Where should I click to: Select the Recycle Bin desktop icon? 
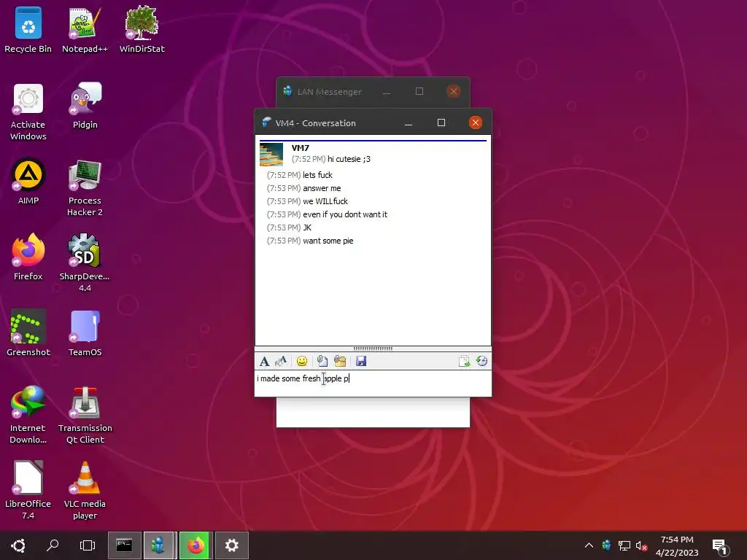(28, 29)
